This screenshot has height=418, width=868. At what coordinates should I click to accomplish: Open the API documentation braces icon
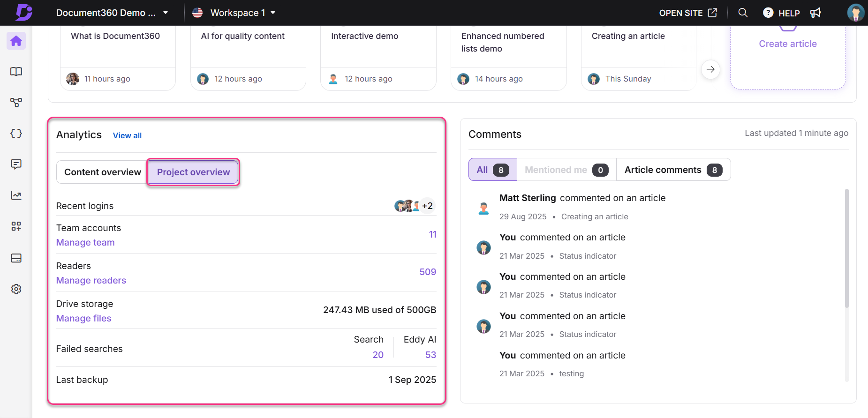[16, 134]
